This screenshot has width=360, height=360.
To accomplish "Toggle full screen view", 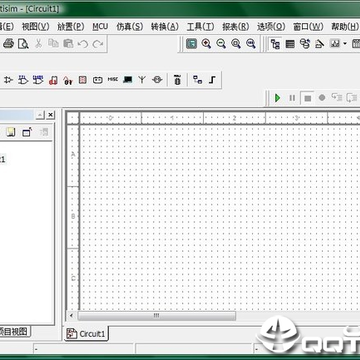I will pyautogui.click(x=191, y=44).
